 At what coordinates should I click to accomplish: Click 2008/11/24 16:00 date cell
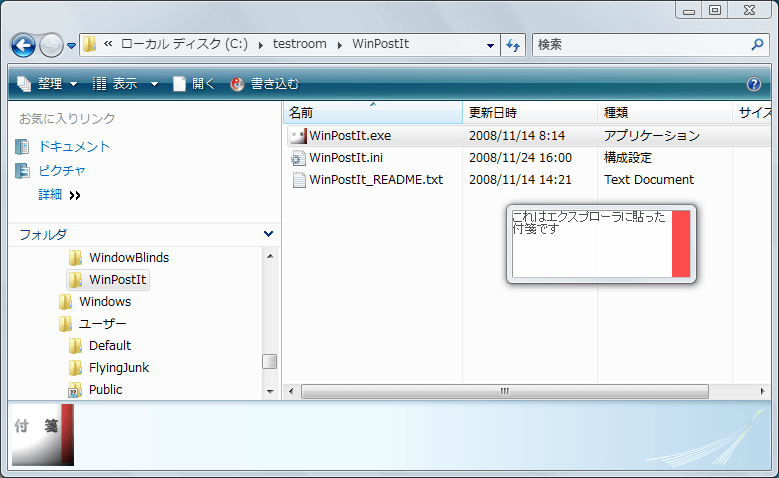pos(520,158)
